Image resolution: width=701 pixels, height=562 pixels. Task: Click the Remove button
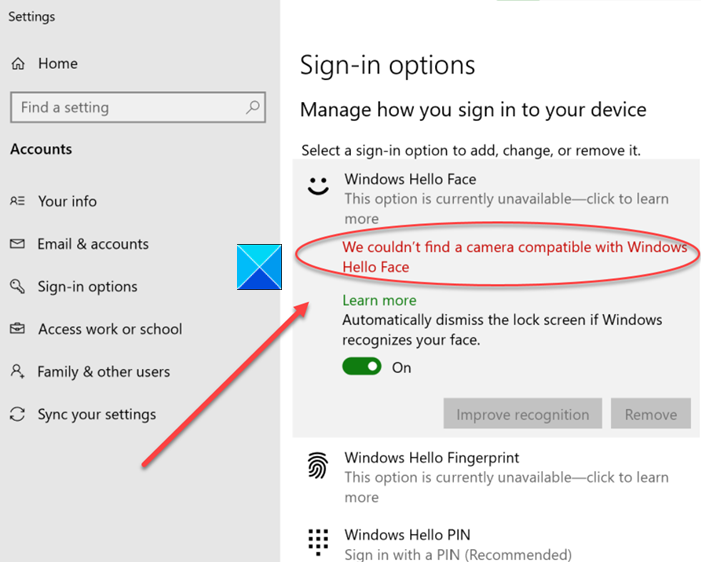point(650,414)
